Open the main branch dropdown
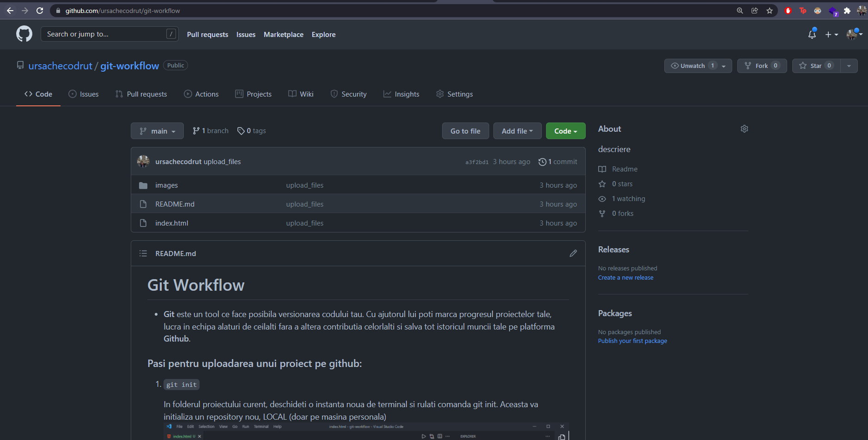 pos(157,131)
